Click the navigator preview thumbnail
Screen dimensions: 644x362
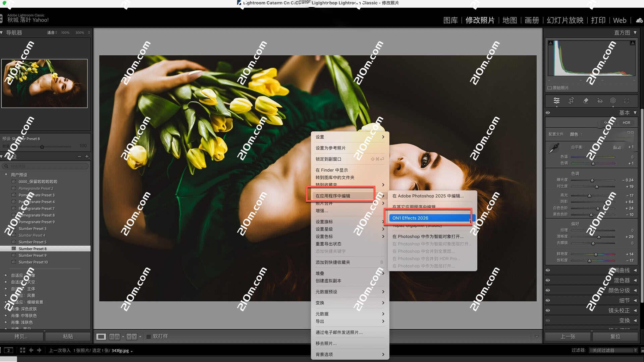pyautogui.click(x=45, y=83)
